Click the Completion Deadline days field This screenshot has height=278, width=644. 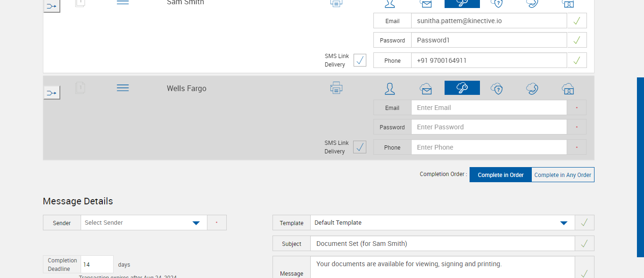click(97, 265)
